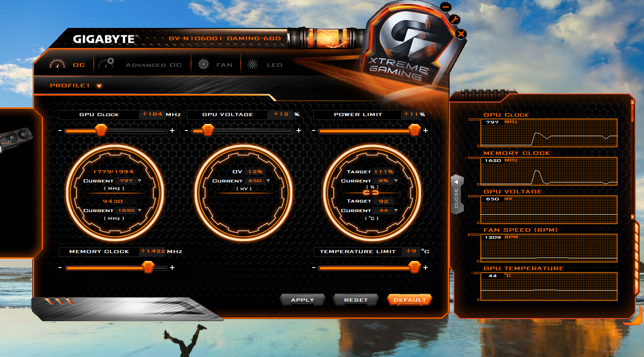Click the Target 92 temperature value
The width and height of the screenshot is (644, 357).
tap(384, 201)
